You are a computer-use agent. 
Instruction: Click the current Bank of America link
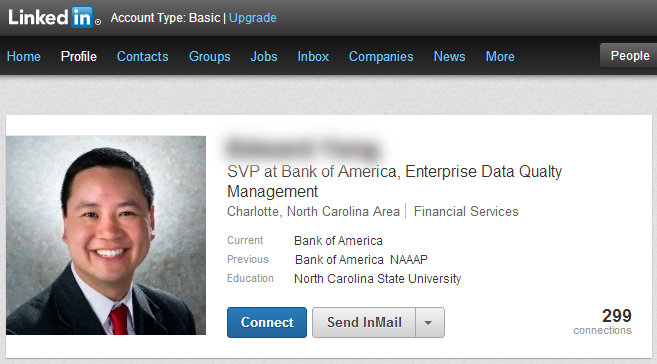pos(338,241)
